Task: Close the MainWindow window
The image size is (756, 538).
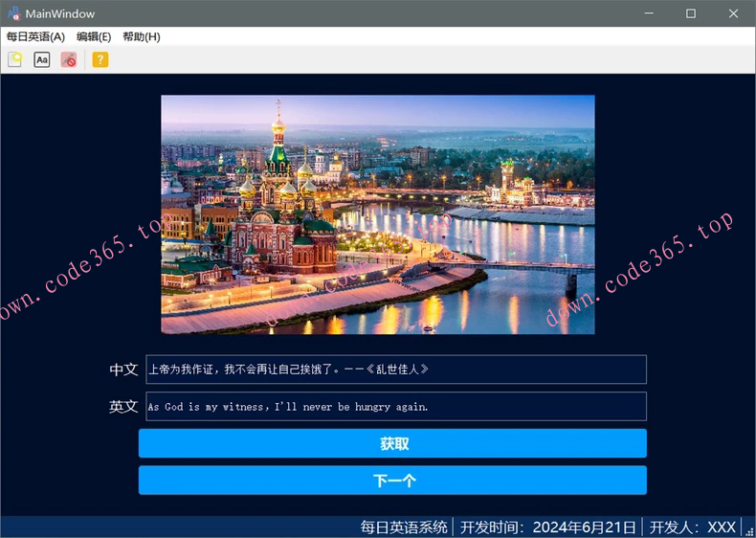Action: click(x=733, y=13)
